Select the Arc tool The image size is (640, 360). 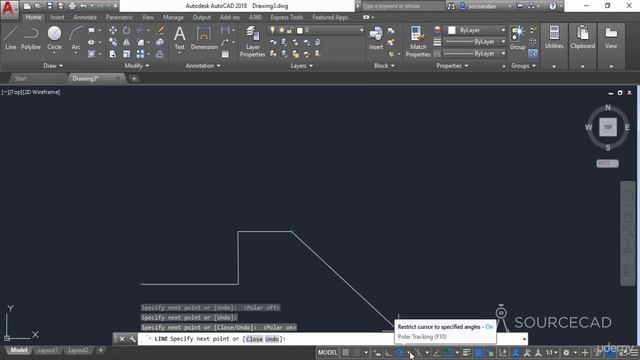click(76, 38)
